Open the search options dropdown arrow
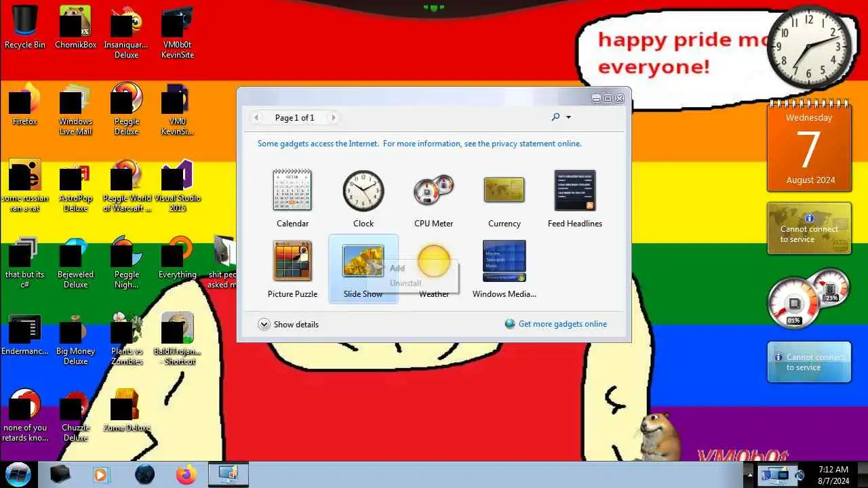Screen dimensions: 868x488 coord(568,117)
